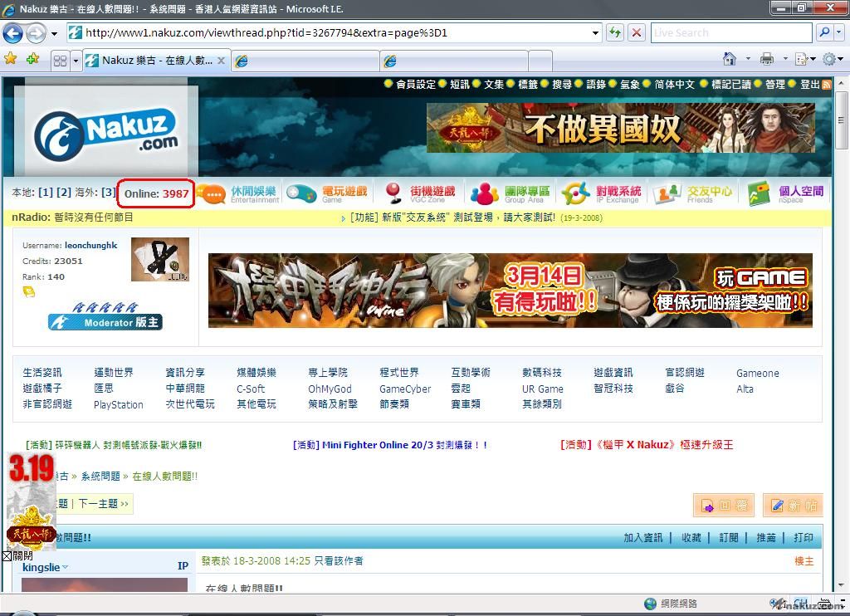Expand the Print options dropdown arrow
This screenshot has width=850, height=616.
[784, 59]
